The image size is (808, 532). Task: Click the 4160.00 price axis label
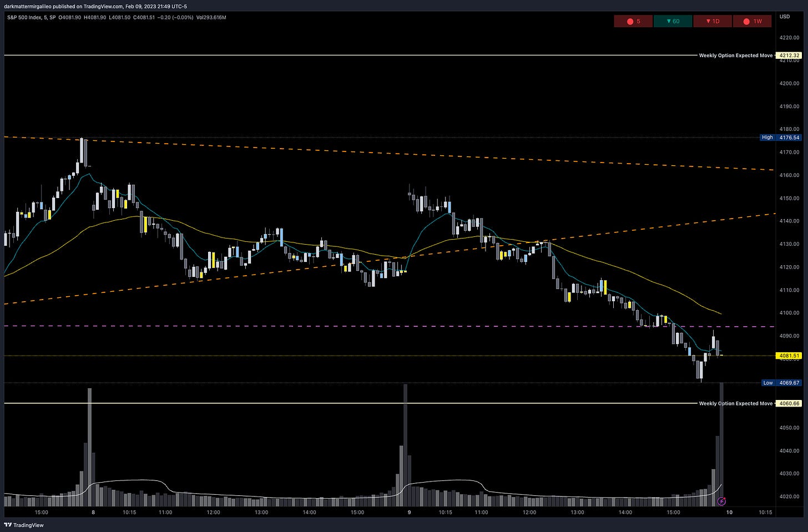789,175
